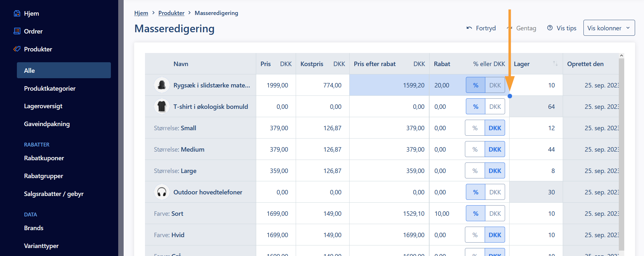Set Størrelse Small discount to percent
Screen dimensions: 644x256
(x=475, y=128)
